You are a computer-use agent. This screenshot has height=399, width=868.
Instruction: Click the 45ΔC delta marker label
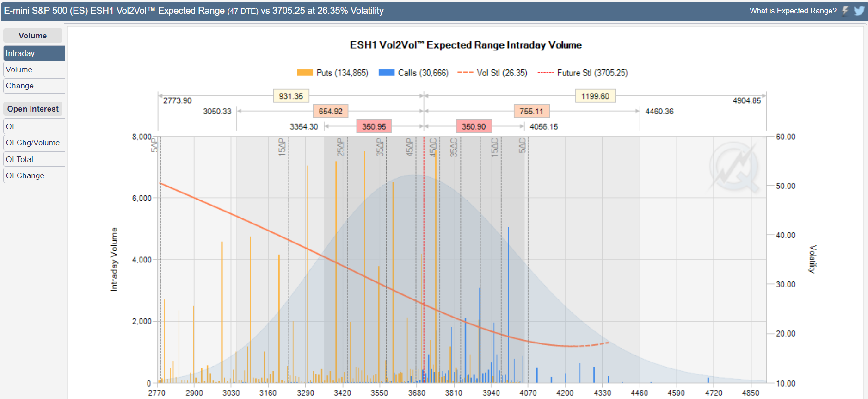point(433,147)
